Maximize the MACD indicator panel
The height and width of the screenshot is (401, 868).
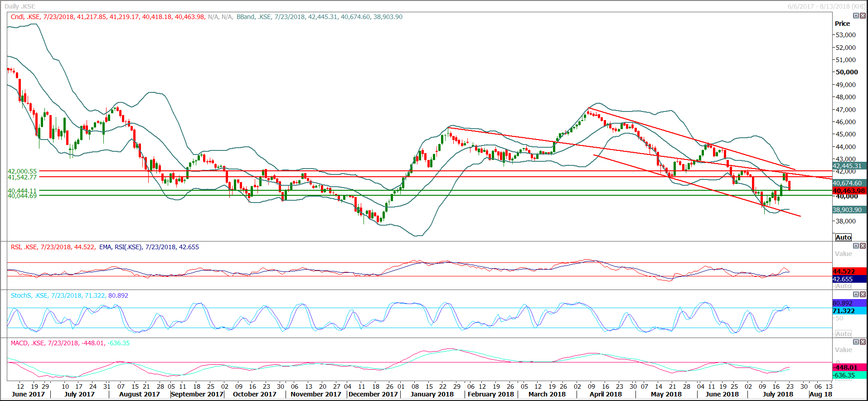pos(856,342)
